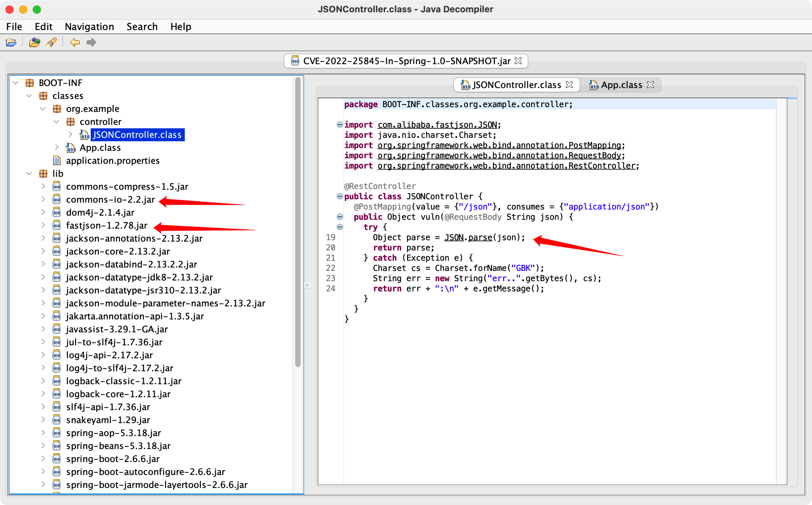Viewport: 812px width, 505px height.
Task: Switch to the App.class tab
Action: coord(621,85)
